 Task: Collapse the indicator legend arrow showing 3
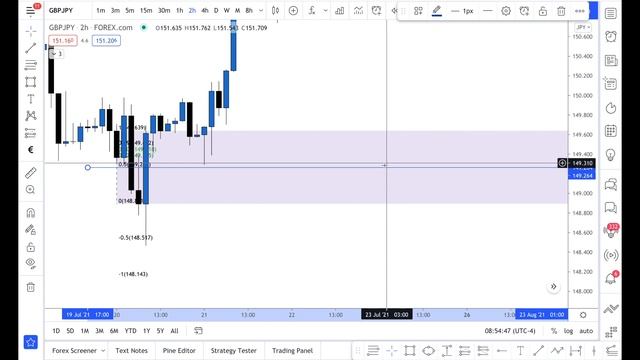coord(56,53)
